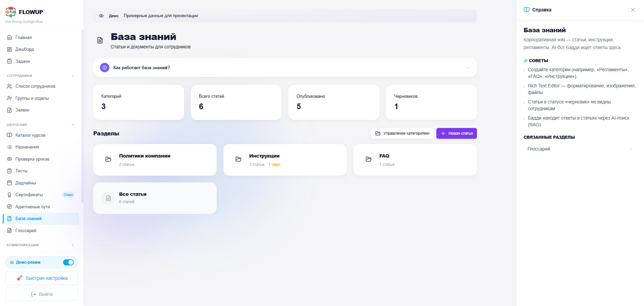Click the purple info icon
The height and width of the screenshot is (306, 644).
coord(105,68)
